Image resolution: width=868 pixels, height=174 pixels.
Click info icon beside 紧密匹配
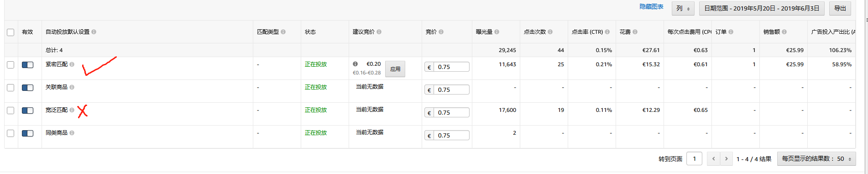[x=72, y=64]
